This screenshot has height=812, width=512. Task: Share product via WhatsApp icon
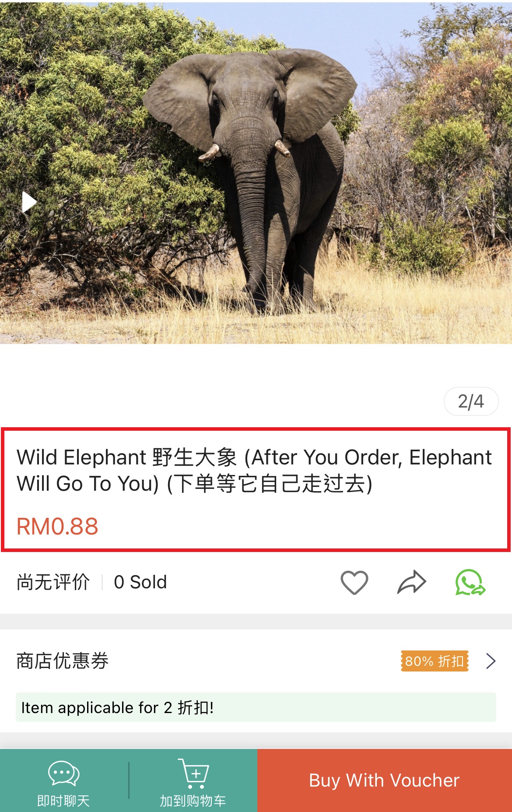[470, 582]
